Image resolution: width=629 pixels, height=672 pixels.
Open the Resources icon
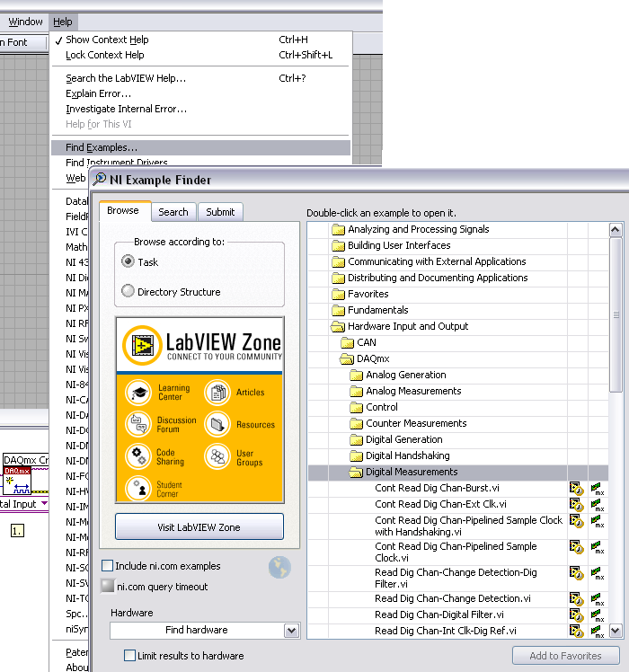(x=217, y=424)
